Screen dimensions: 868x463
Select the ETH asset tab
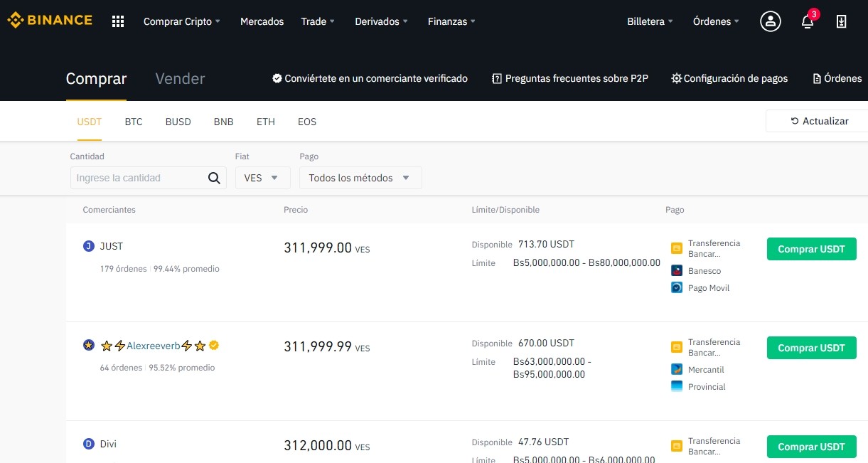(x=266, y=122)
